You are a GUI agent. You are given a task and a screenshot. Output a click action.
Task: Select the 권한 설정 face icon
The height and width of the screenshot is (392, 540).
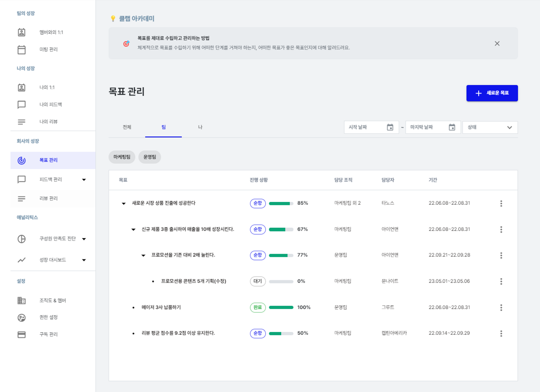(x=22, y=317)
